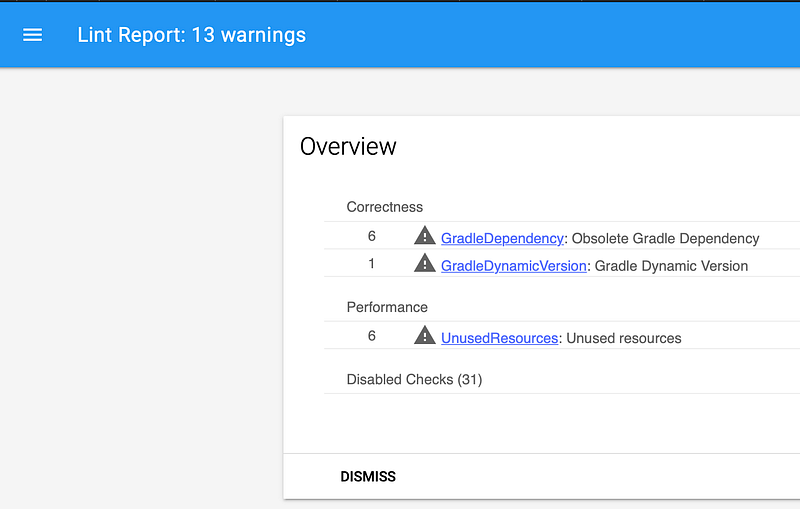Select the Correctness category label

click(x=384, y=207)
